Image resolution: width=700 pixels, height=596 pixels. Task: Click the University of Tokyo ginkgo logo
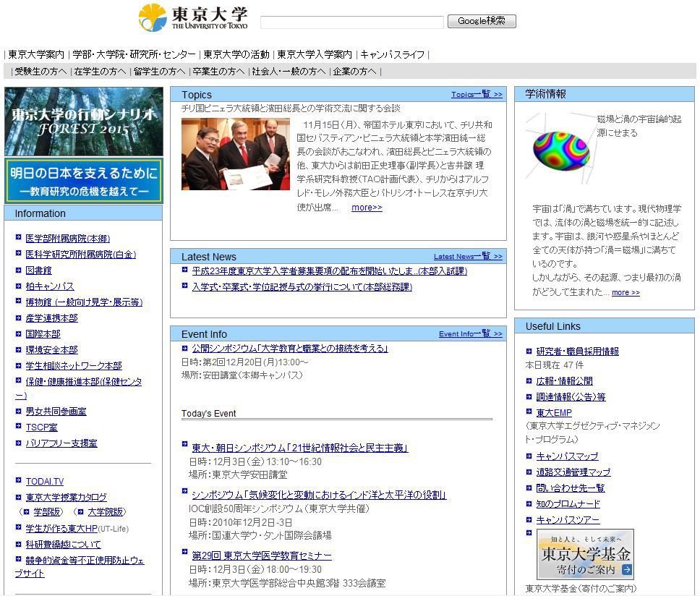(x=153, y=17)
